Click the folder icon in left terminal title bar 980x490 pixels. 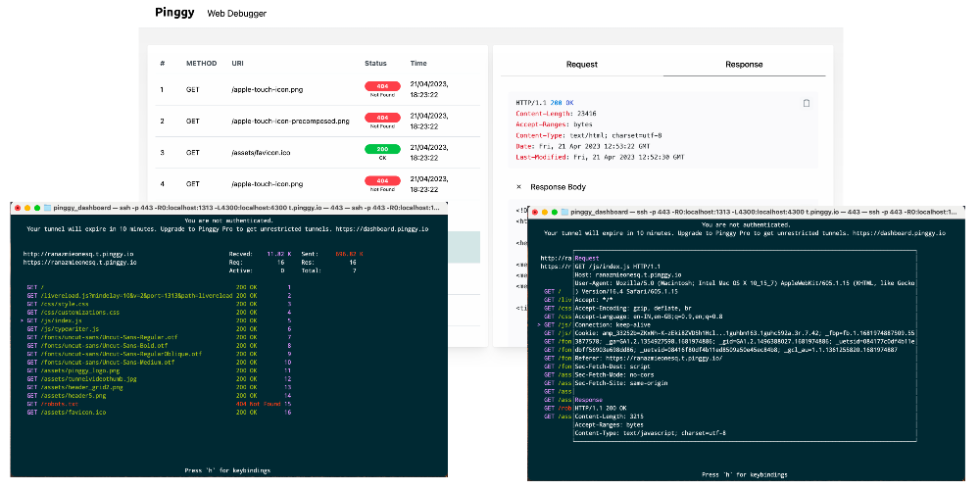pos(47,208)
